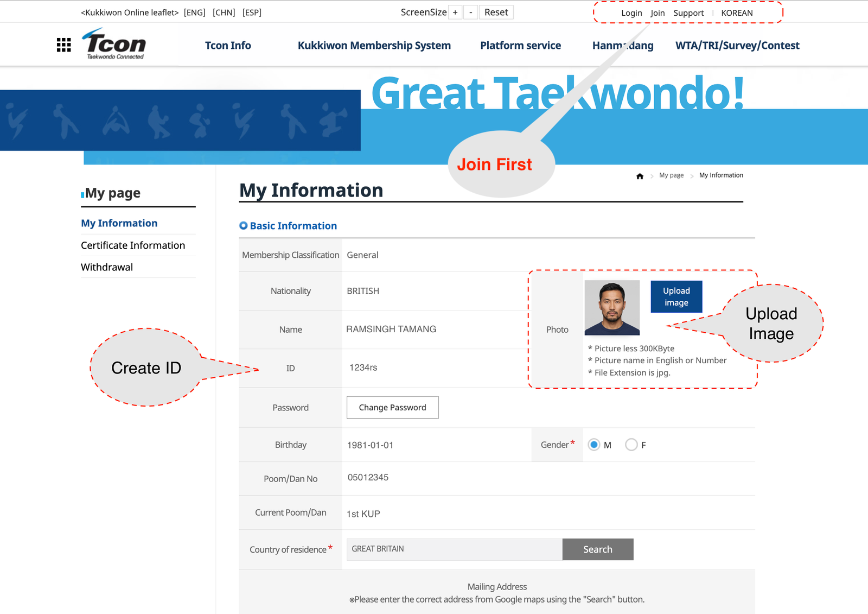The image size is (868, 614).
Task: Click the Tcon Taekwondo Connected logo
Action: tap(114, 44)
